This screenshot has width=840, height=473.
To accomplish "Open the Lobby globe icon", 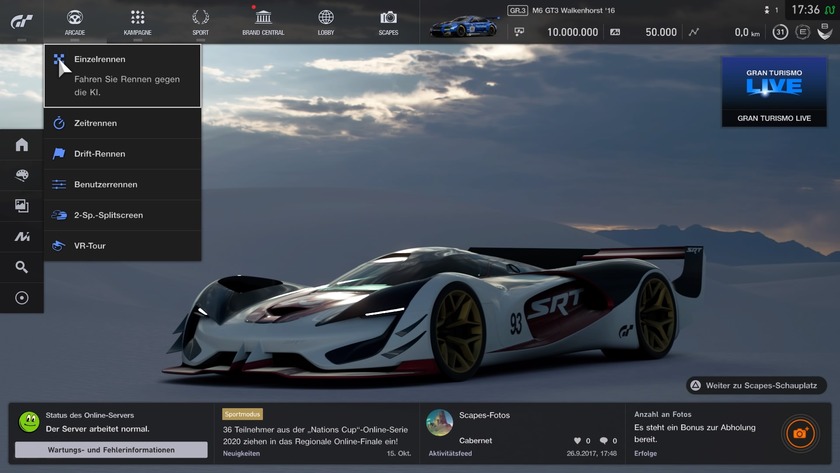I will pos(326,17).
